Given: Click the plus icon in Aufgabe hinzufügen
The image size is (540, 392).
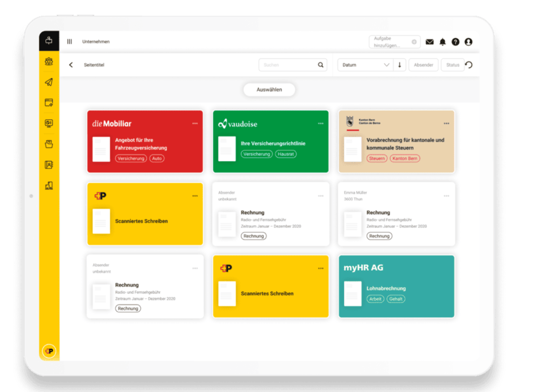Looking at the screenshot, I should coord(414,42).
